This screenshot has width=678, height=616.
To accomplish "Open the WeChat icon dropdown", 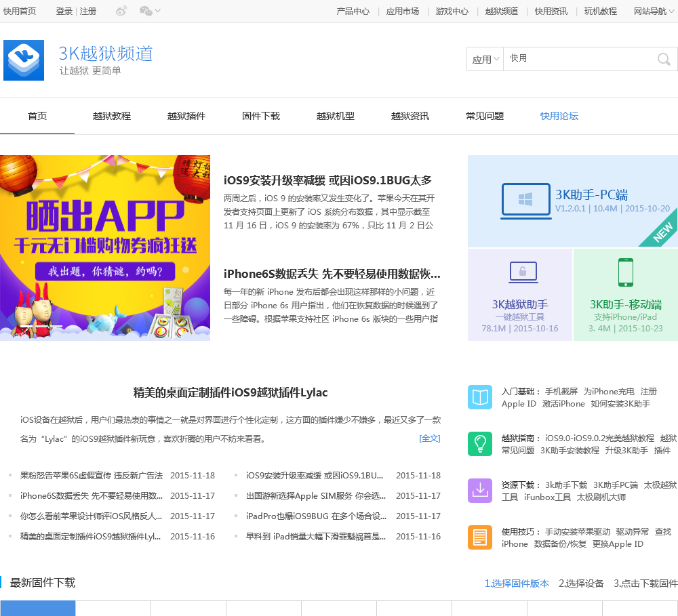I will tap(150, 11).
